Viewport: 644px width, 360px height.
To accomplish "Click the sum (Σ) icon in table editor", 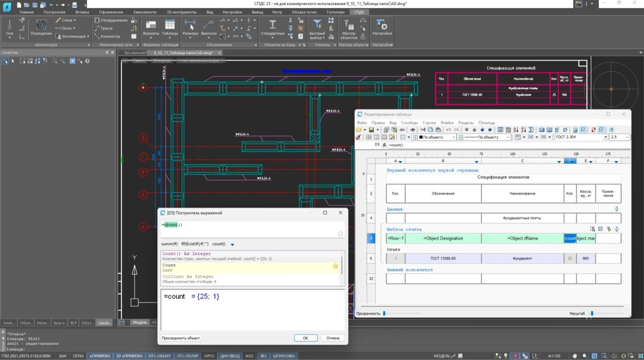I will pos(531,130).
